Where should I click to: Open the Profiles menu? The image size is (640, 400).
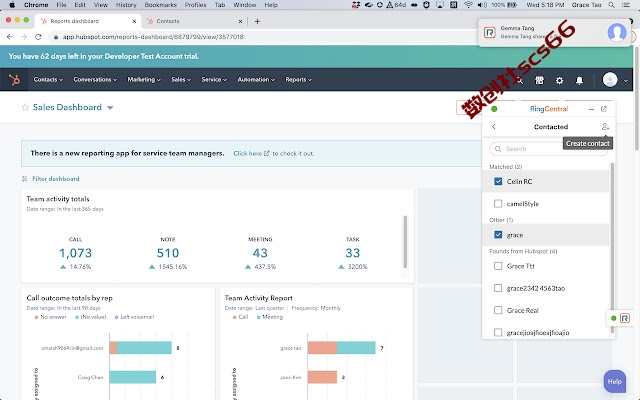[x=196, y=5]
